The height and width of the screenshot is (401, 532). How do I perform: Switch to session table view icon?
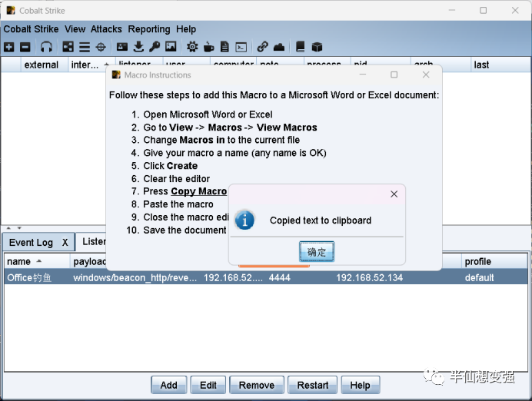(x=85, y=47)
